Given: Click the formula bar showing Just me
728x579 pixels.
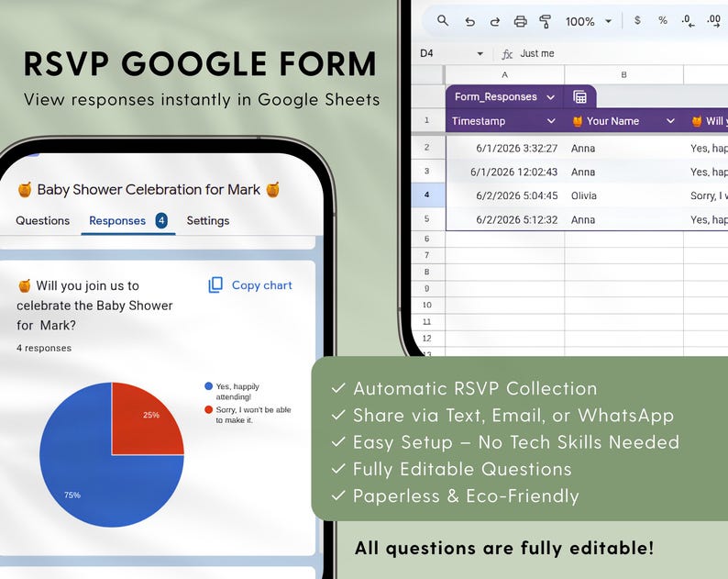Looking at the screenshot, I should [537, 53].
